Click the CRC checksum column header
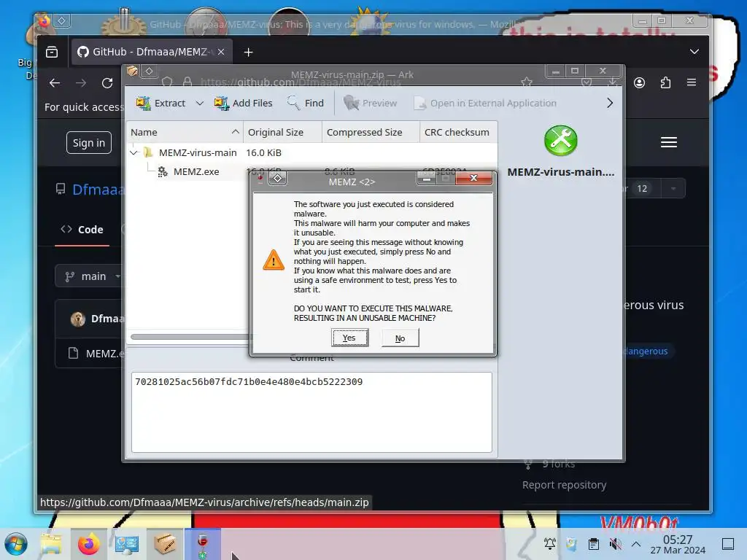 coord(458,132)
